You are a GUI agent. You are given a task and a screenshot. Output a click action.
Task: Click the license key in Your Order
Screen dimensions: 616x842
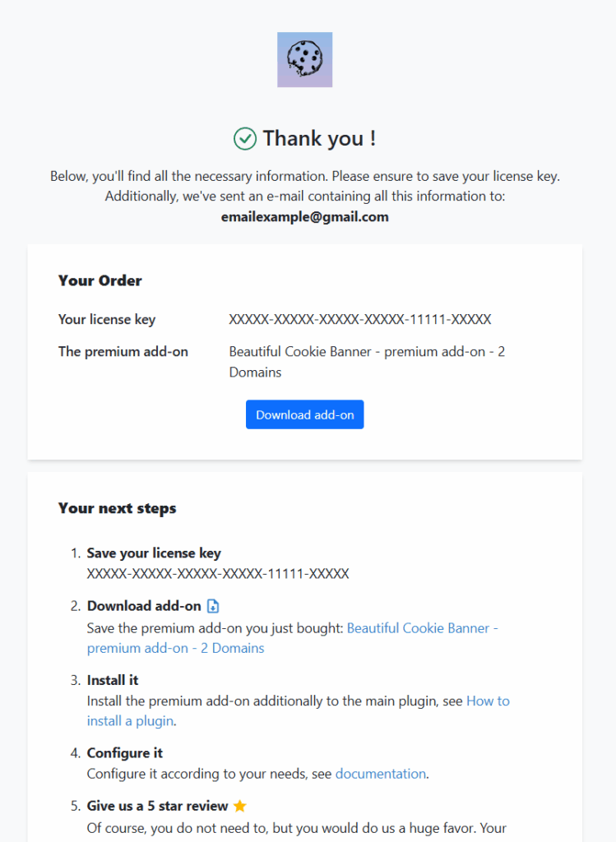(x=359, y=319)
